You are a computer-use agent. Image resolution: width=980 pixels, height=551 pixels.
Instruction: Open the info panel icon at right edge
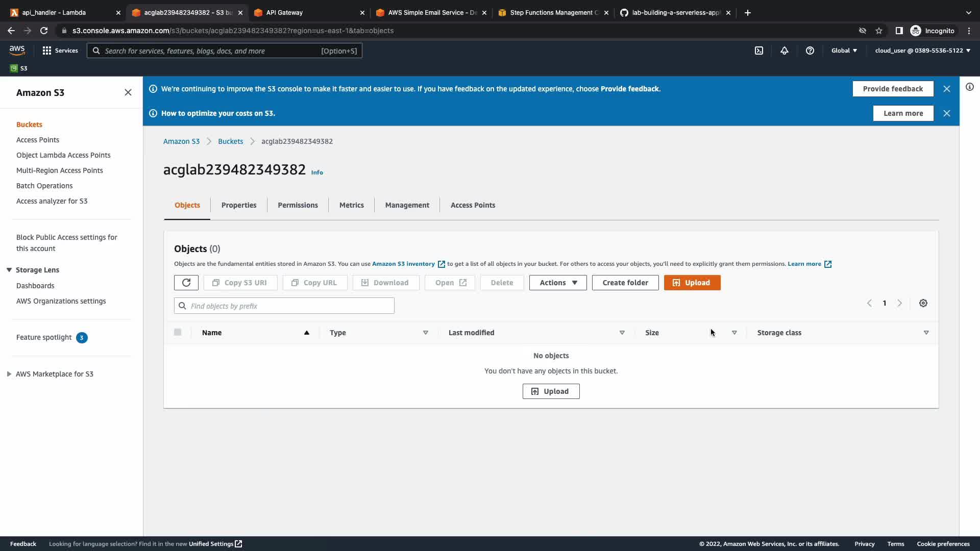(970, 87)
